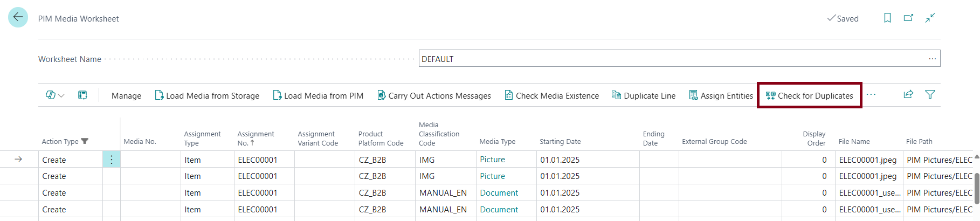
Task: Click the External Group Code column header
Action: click(714, 141)
